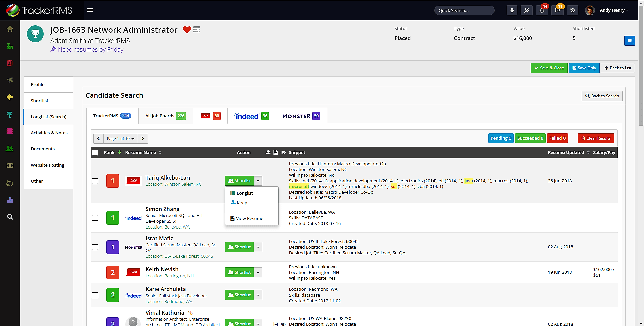Open the megaphone Campaigns icon
644x326 pixels.
10,80
